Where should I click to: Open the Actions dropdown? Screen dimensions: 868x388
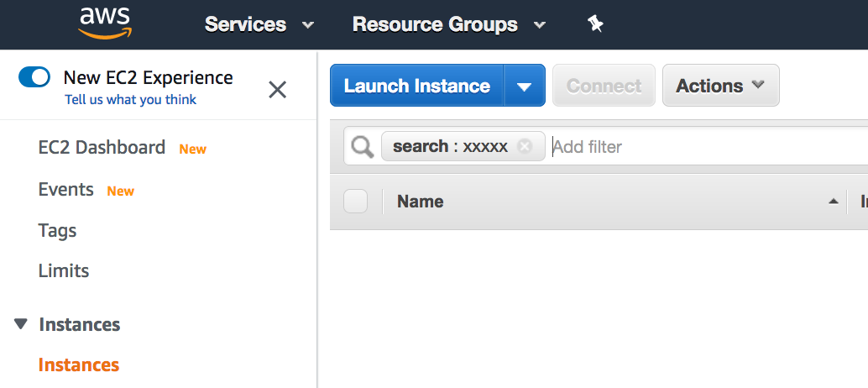coord(721,85)
